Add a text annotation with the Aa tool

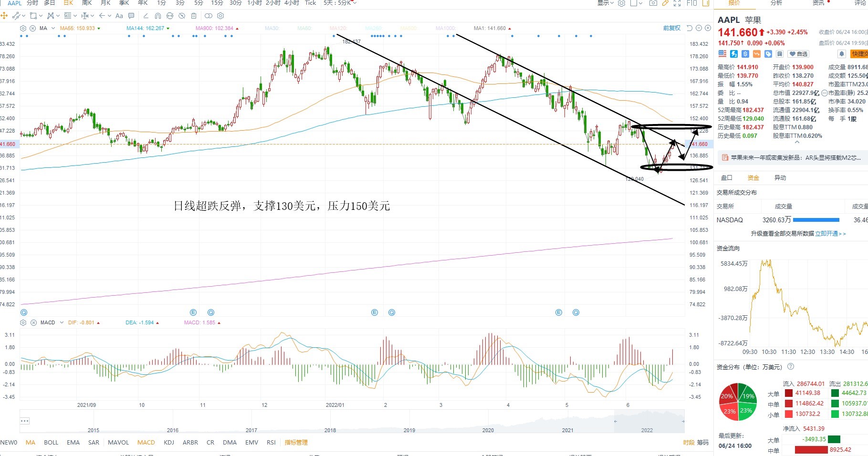(x=119, y=16)
